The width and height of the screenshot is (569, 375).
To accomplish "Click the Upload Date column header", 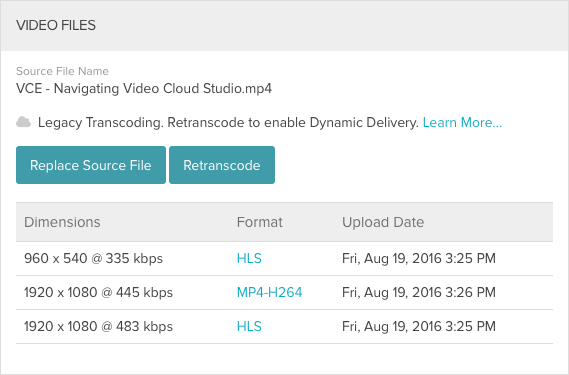I will tap(383, 222).
